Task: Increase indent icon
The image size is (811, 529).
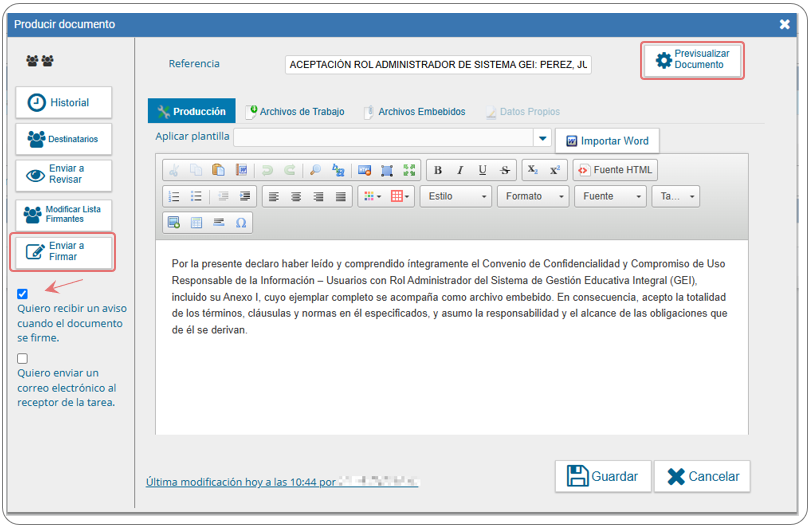Action: tap(245, 197)
